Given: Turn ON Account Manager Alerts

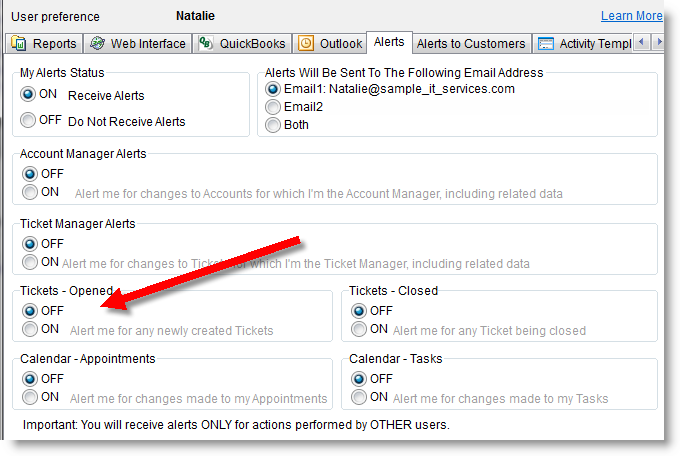Looking at the screenshot, I should click(x=29, y=192).
